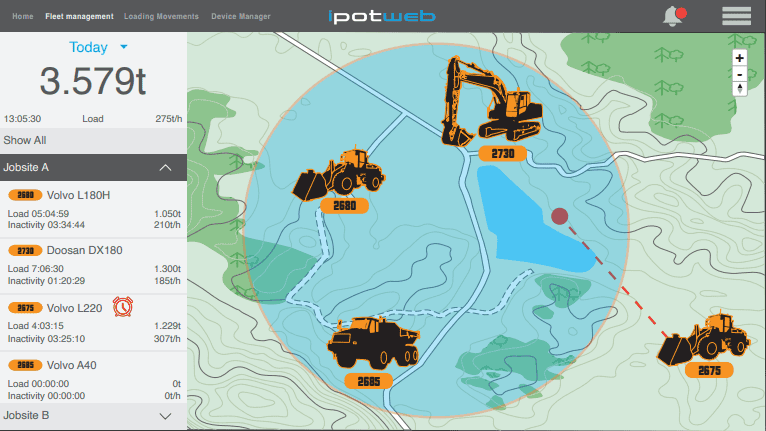
Task: Open the hamburger menu
Action: 736,16
